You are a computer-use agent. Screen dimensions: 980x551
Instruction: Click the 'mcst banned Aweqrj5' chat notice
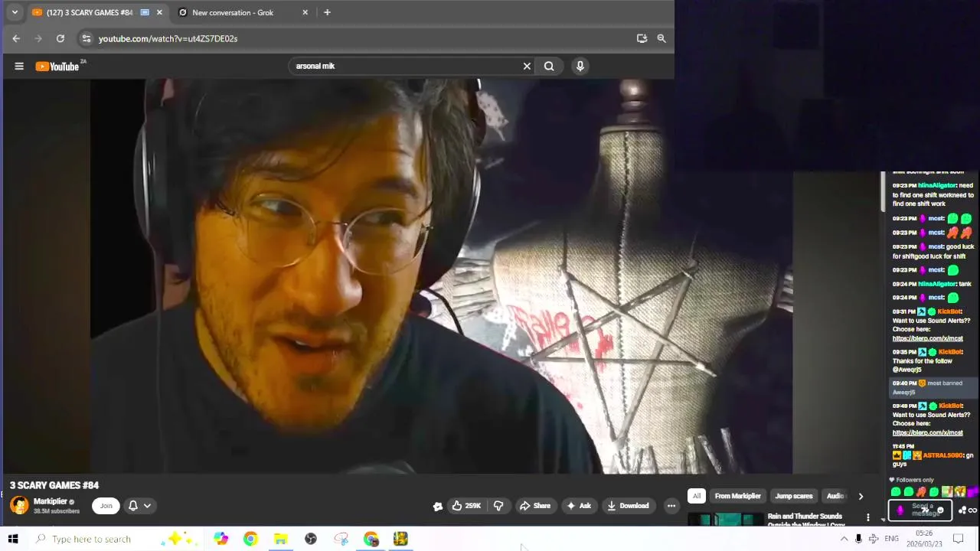(932, 387)
